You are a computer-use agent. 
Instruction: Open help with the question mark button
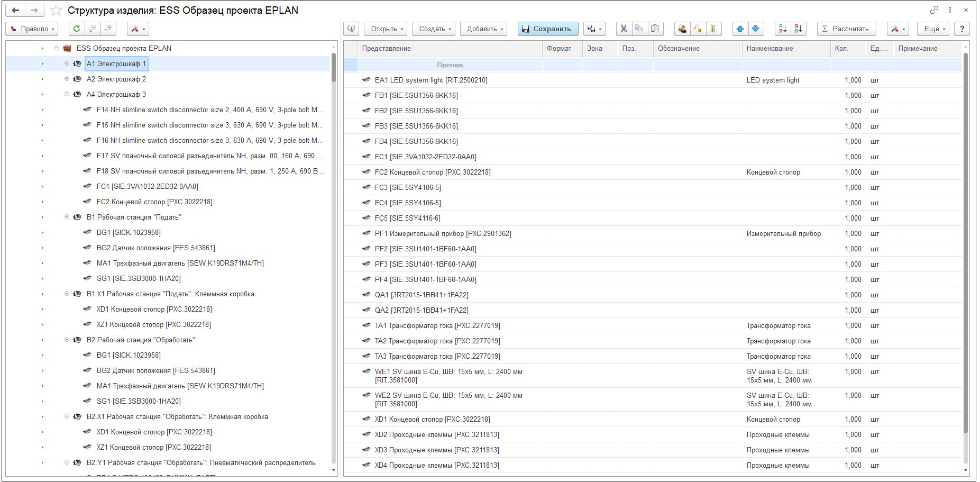(x=962, y=29)
